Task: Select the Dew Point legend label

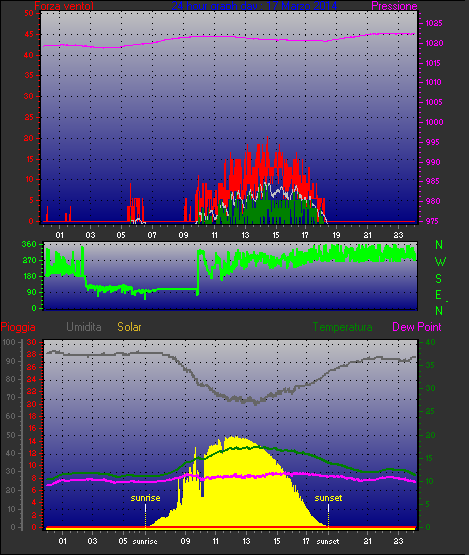Action: 417,327
